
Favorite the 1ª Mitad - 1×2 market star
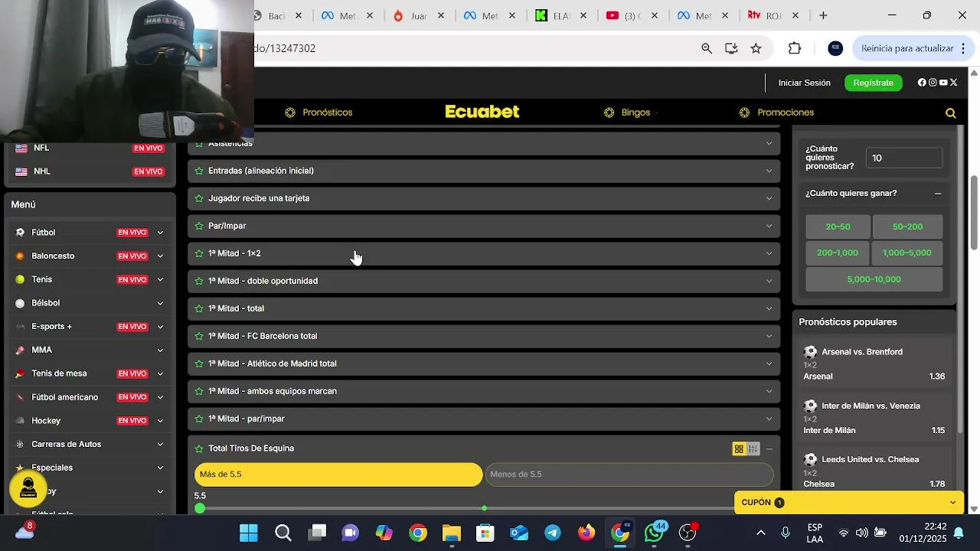tap(199, 253)
